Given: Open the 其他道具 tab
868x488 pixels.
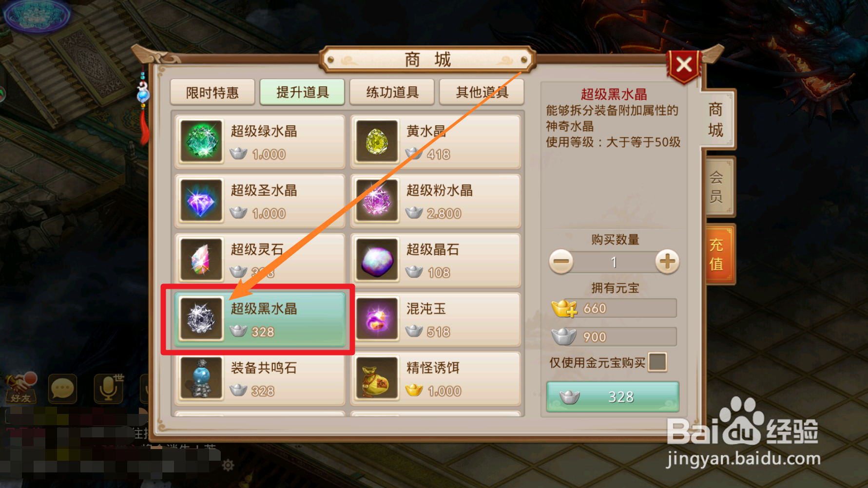Looking at the screenshot, I should [x=482, y=92].
